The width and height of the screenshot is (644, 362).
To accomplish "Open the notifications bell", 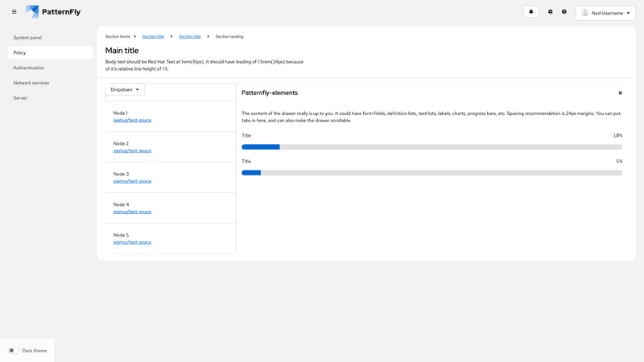I will pyautogui.click(x=530, y=12).
